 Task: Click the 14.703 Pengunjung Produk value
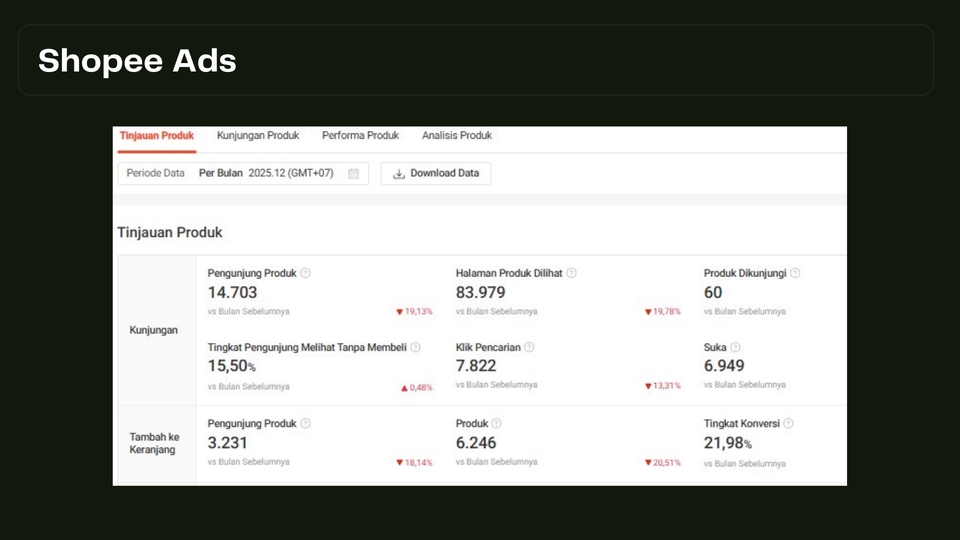point(232,292)
